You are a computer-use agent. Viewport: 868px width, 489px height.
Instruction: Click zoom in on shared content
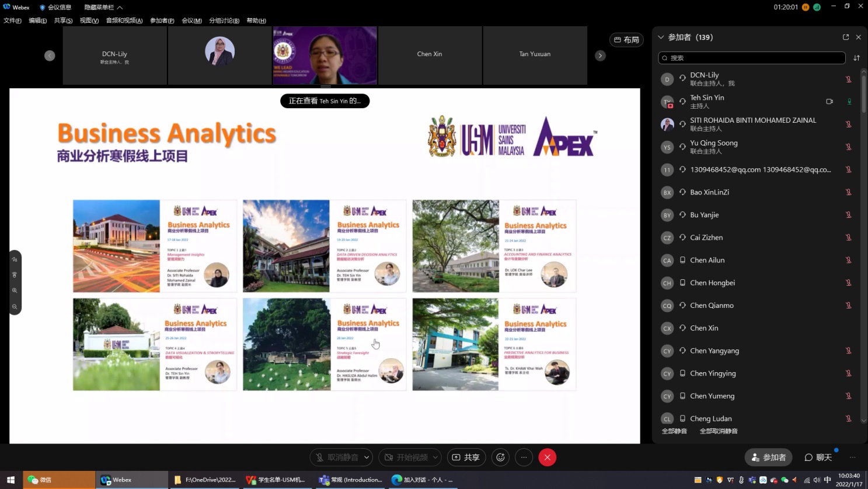click(x=15, y=290)
